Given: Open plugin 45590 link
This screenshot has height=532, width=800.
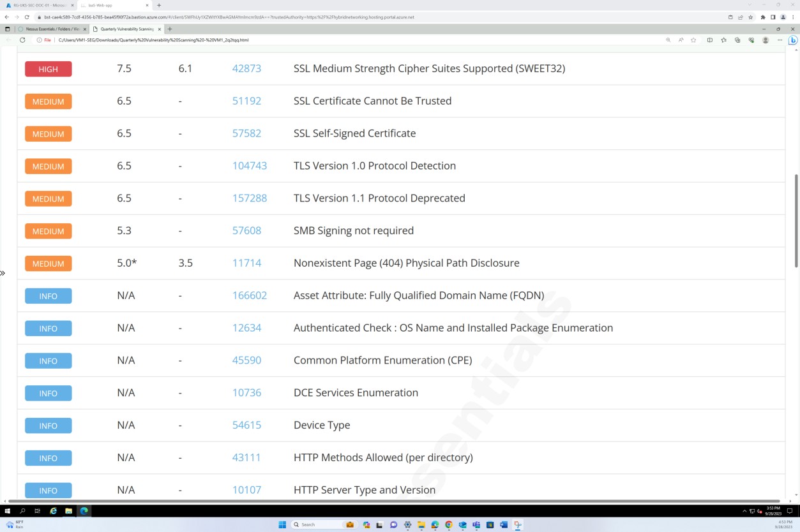Looking at the screenshot, I should [x=246, y=360].
